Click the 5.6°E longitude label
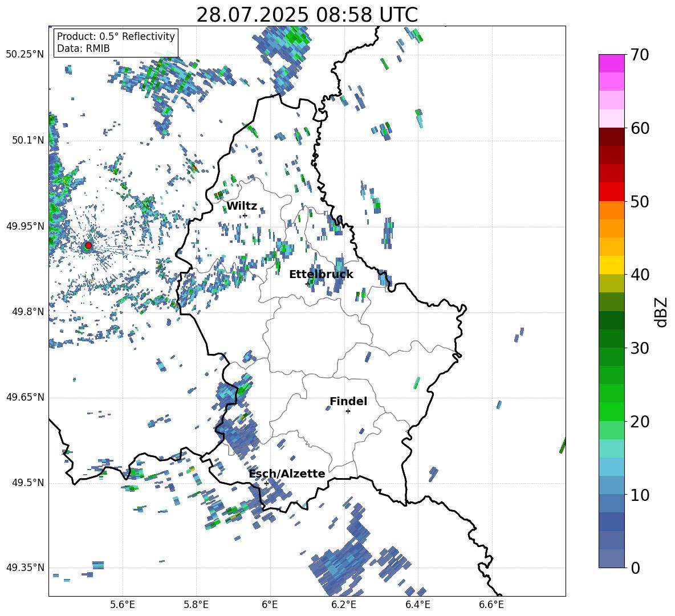Viewport: 675px width, 616px height. (123, 605)
